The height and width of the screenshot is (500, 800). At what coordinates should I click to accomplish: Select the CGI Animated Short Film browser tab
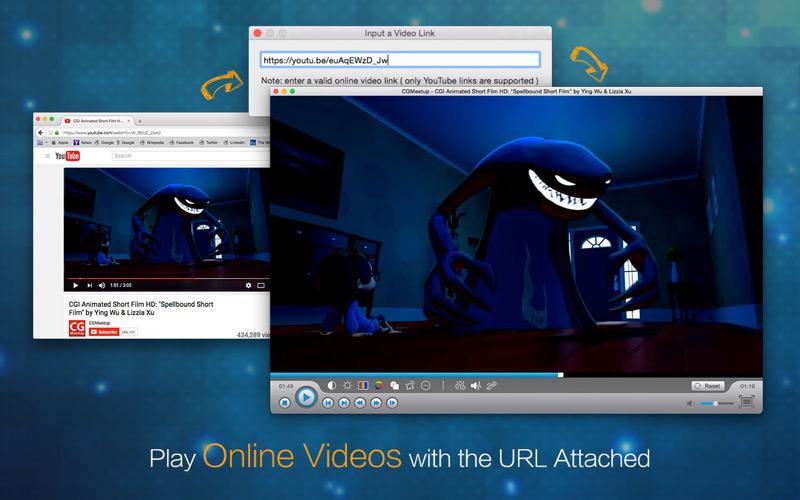[x=97, y=121]
